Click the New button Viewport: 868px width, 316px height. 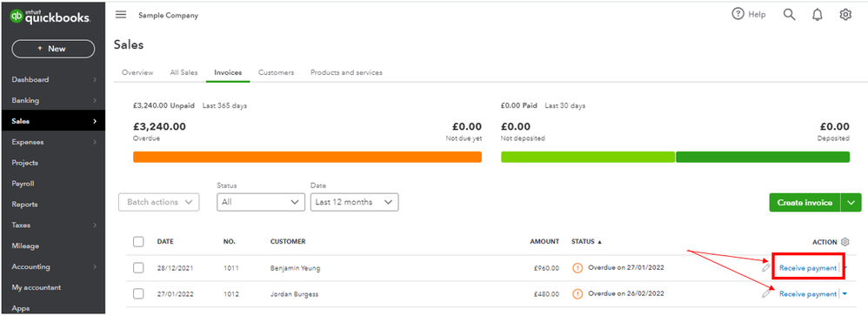tap(53, 49)
